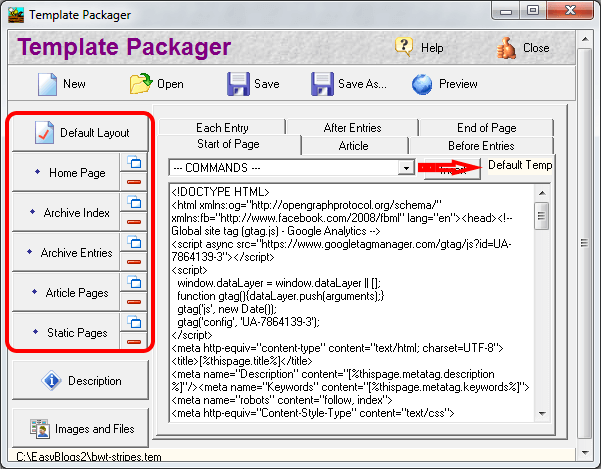Click the red remove icon beside Archive Entries

pos(134,262)
